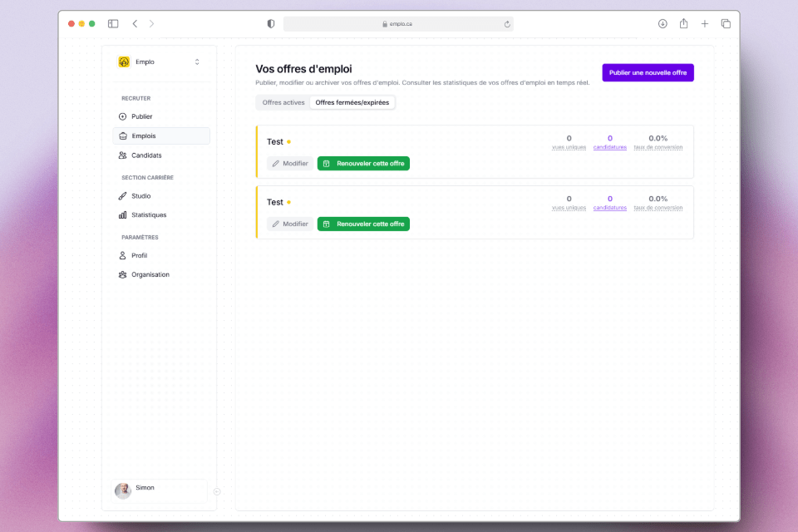Click the Safari share icon
This screenshot has width=798, height=532.
683,24
